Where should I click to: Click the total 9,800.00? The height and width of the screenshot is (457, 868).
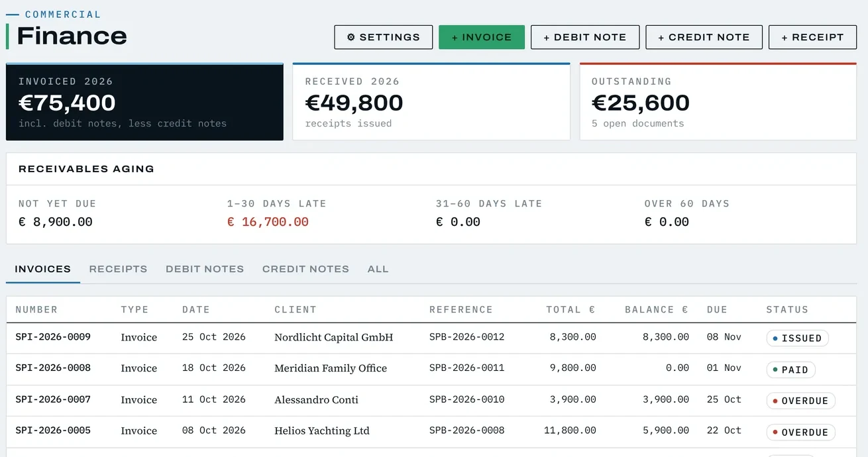[573, 368]
